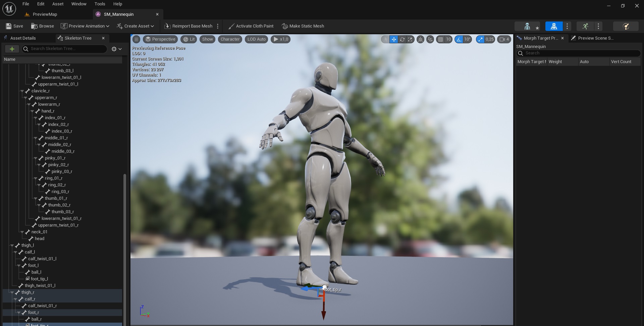Toggle surface snapping icon
Image resolution: width=644 pixels, height=326 pixels.
coord(430,39)
